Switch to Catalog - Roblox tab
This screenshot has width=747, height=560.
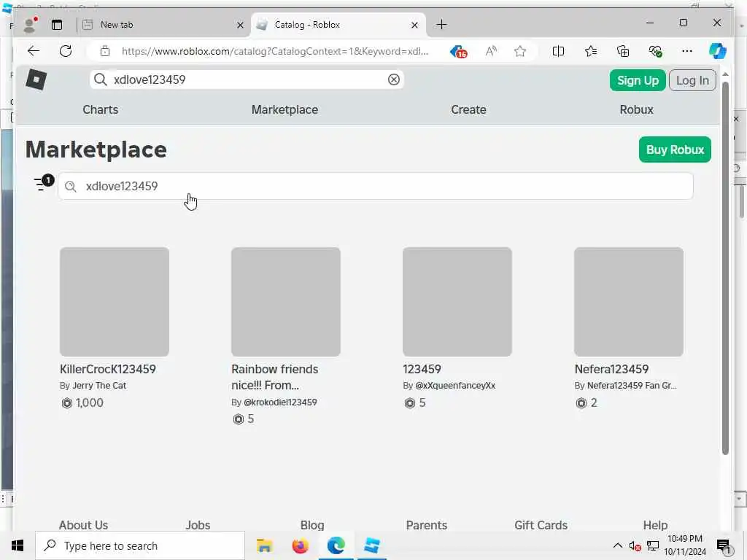pyautogui.click(x=338, y=25)
